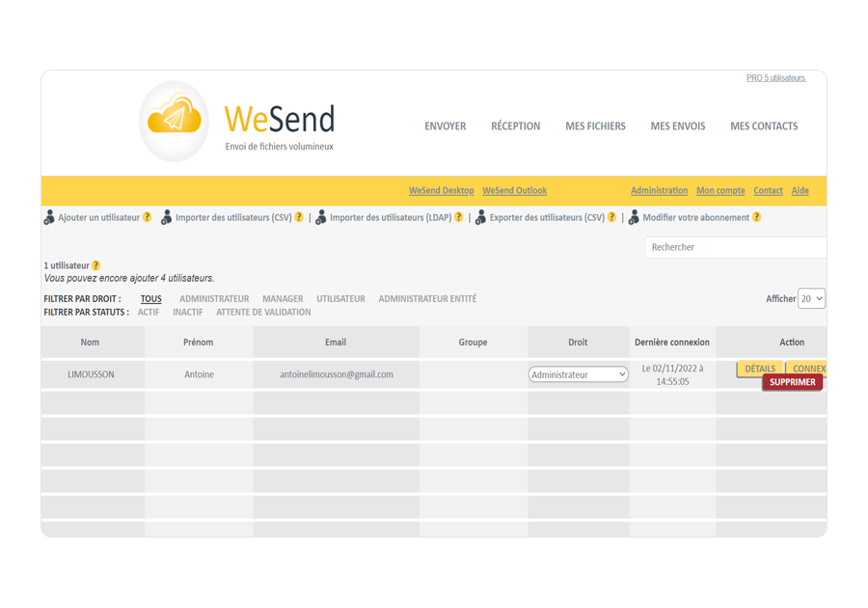Sort by Dernière connexion column header
The width and height of the screenshot is (868, 608).
point(672,343)
